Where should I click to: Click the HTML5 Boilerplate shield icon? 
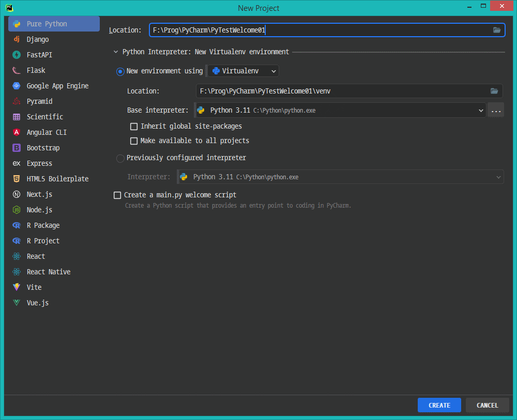pos(17,179)
